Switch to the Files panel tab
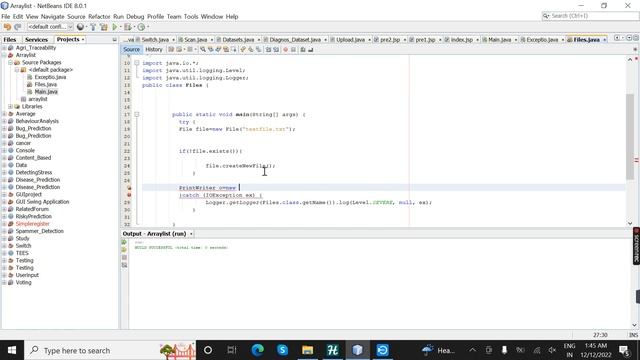640x360 pixels. click(x=10, y=40)
